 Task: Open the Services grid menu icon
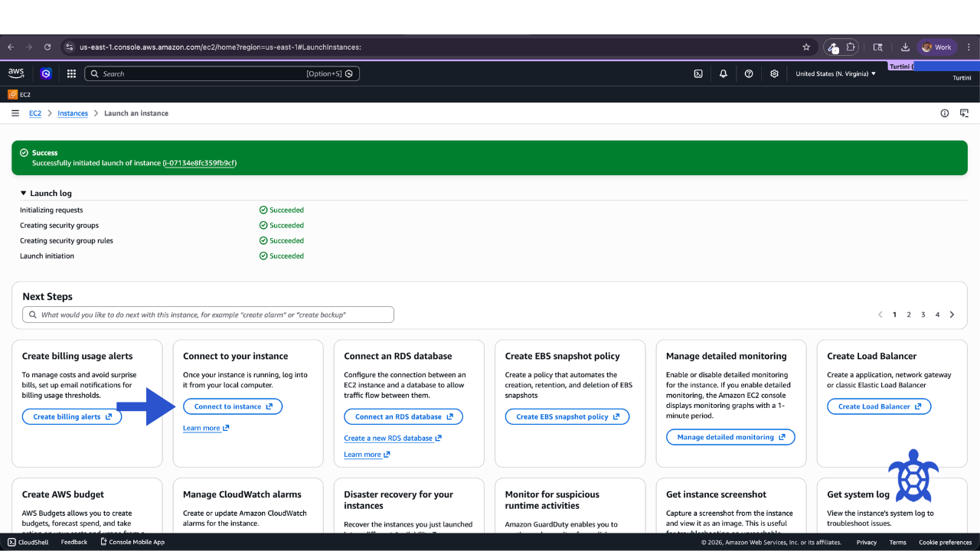[71, 73]
